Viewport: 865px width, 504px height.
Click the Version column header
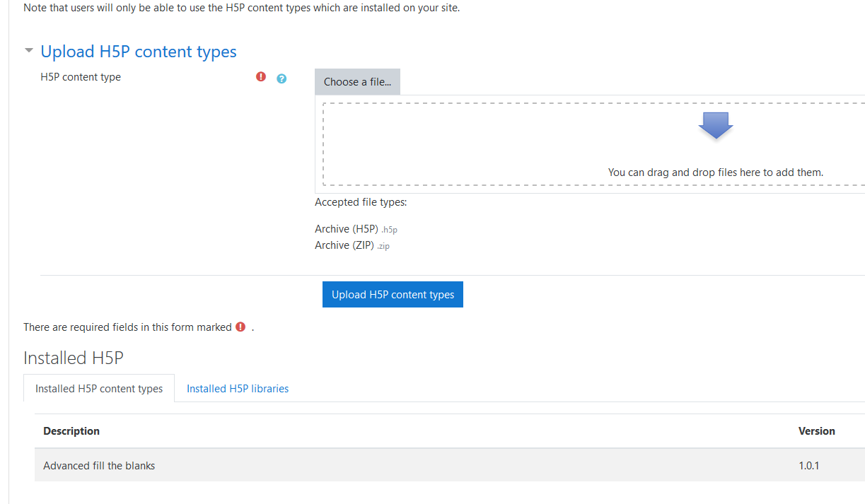pos(817,431)
